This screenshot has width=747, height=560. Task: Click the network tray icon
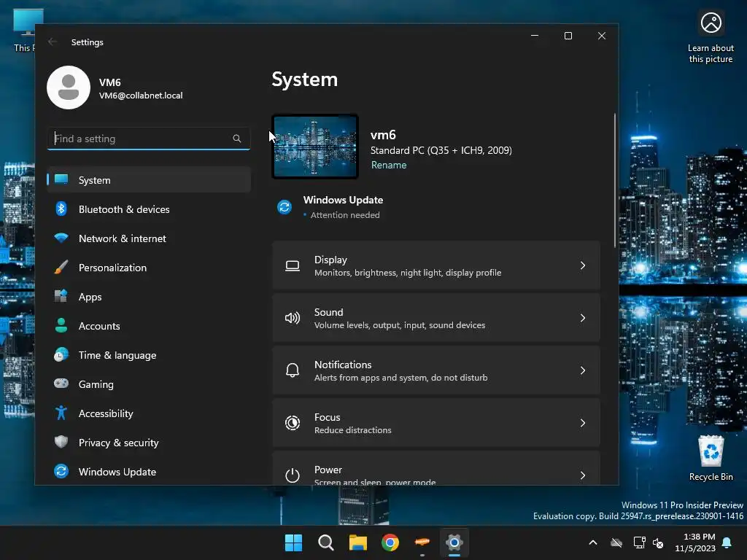point(639,542)
